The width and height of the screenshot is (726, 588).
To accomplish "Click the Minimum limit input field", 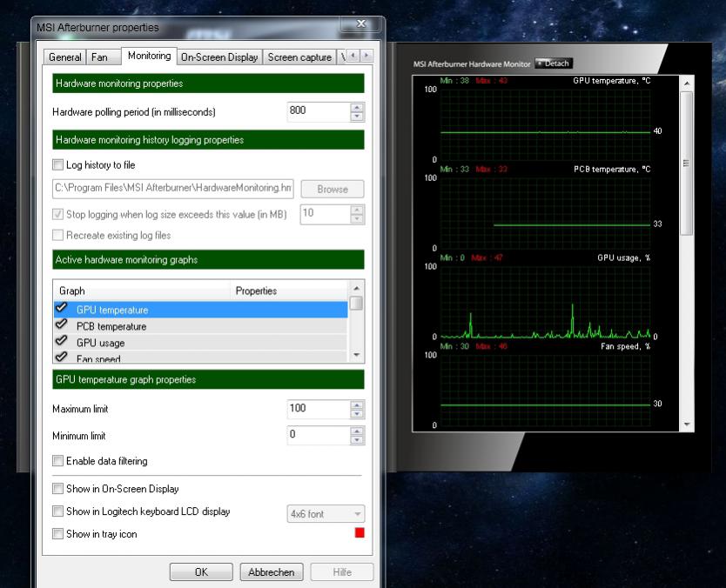I will click(319, 435).
